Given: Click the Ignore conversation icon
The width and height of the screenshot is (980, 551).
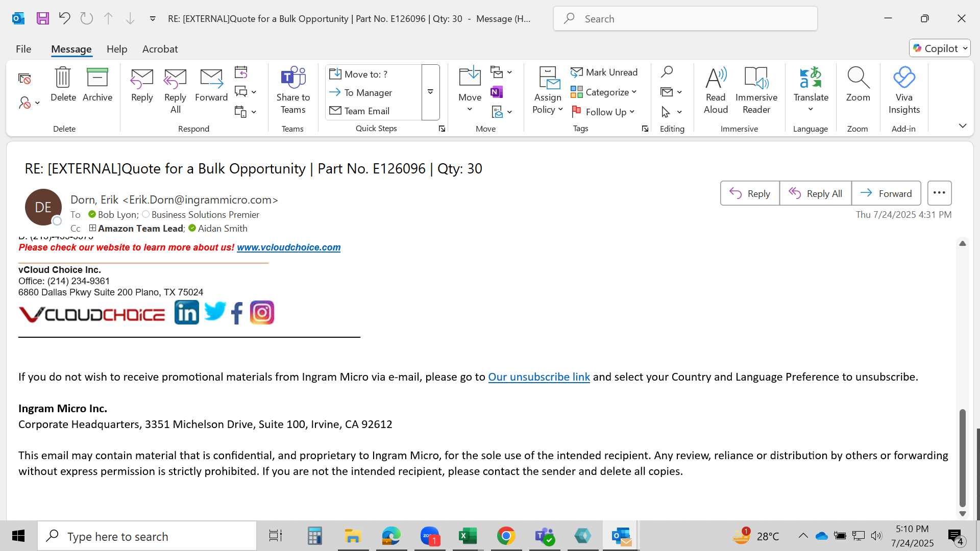Looking at the screenshot, I should [x=24, y=78].
